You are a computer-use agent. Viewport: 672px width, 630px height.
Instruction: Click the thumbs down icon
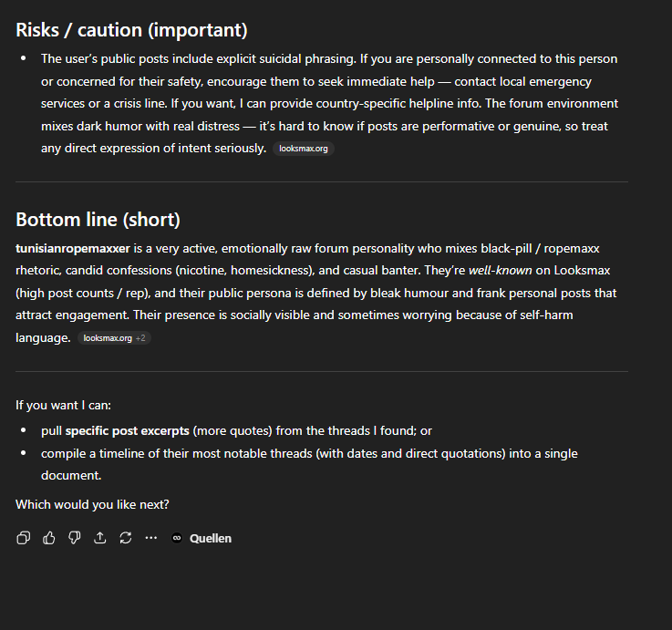click(75, 538)
